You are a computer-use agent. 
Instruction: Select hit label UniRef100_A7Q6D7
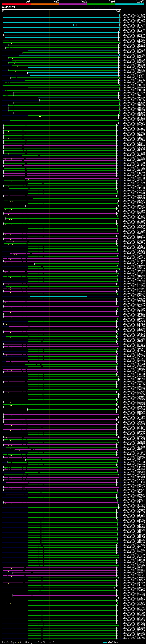click(134, 156)
